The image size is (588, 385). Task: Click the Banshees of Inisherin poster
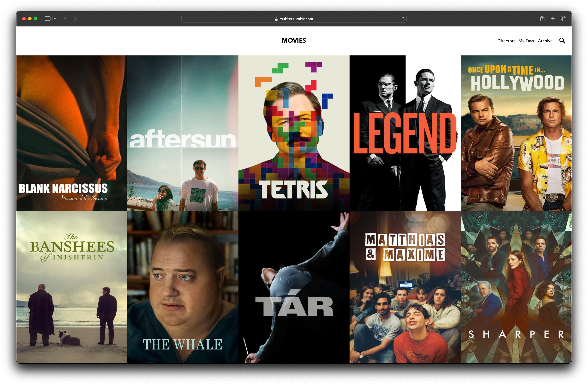pos(72,287)
